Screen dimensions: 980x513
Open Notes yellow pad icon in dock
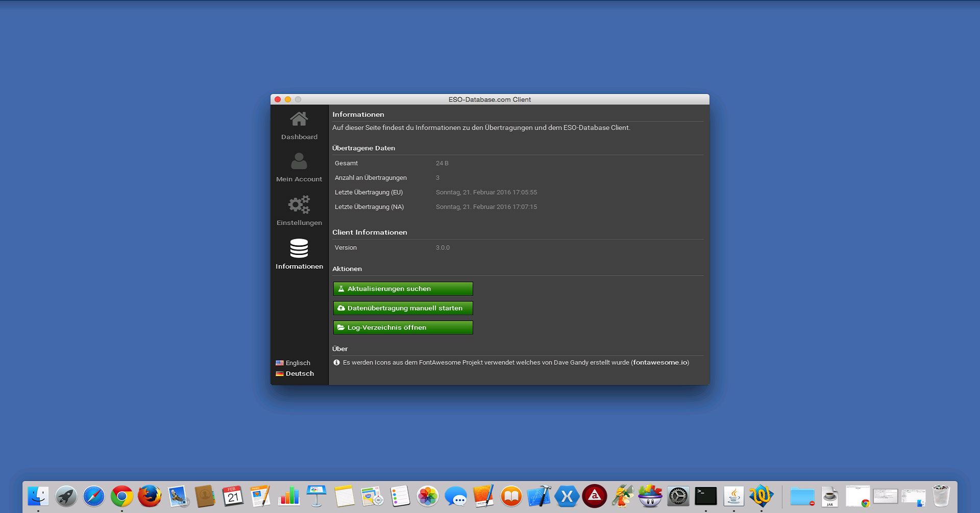(x=344, y=496)
